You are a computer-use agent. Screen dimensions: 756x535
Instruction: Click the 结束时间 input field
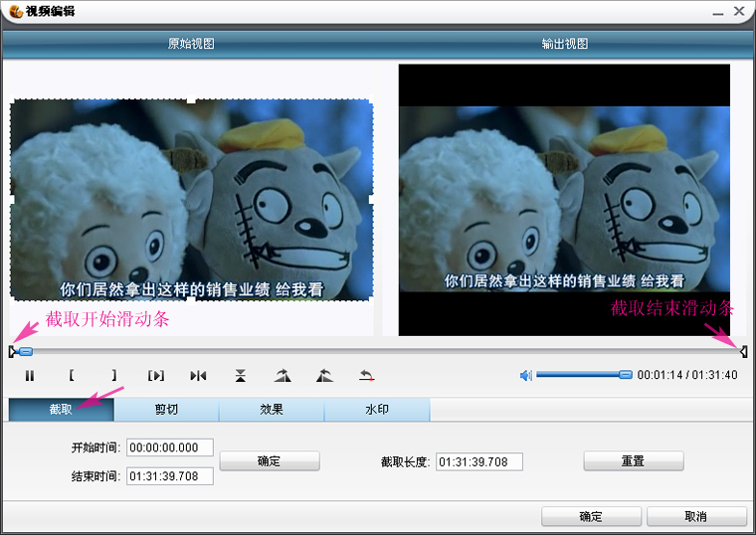[169, 476]
